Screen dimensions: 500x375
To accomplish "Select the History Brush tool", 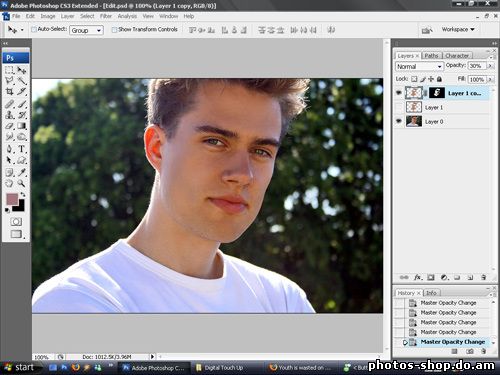I will tap(22, 115).
